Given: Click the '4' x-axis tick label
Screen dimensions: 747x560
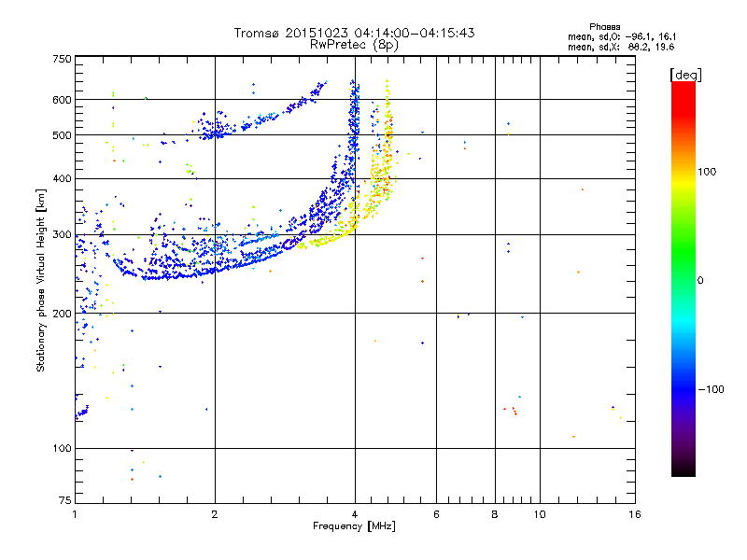Looking at the screenshot, I should (x=355, y=514).
